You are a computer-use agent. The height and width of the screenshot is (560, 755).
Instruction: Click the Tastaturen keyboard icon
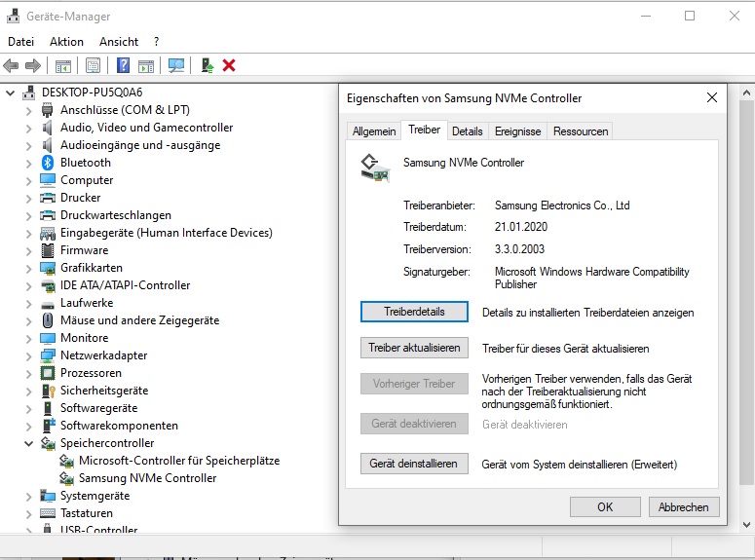click(48, 513)
